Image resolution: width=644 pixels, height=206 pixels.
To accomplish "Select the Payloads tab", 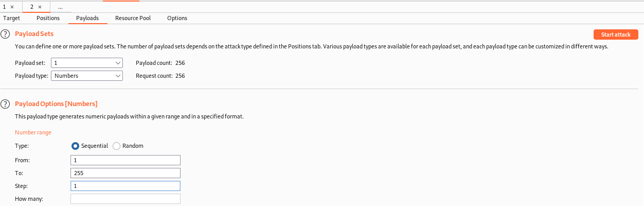I will (x=87, y=18).
